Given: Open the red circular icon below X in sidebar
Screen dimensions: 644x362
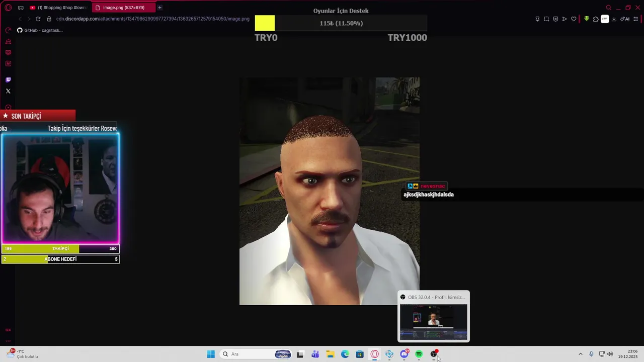Looking at the screenshot, I should (x=8, y=107).
